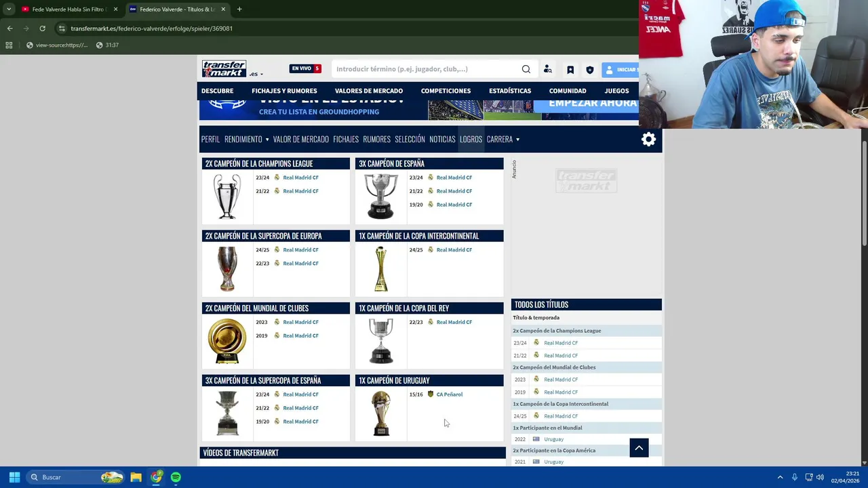This screenshot has width=868, height=488.
Task: Go back with the browser back arrow
Action: tap(9, 28)
